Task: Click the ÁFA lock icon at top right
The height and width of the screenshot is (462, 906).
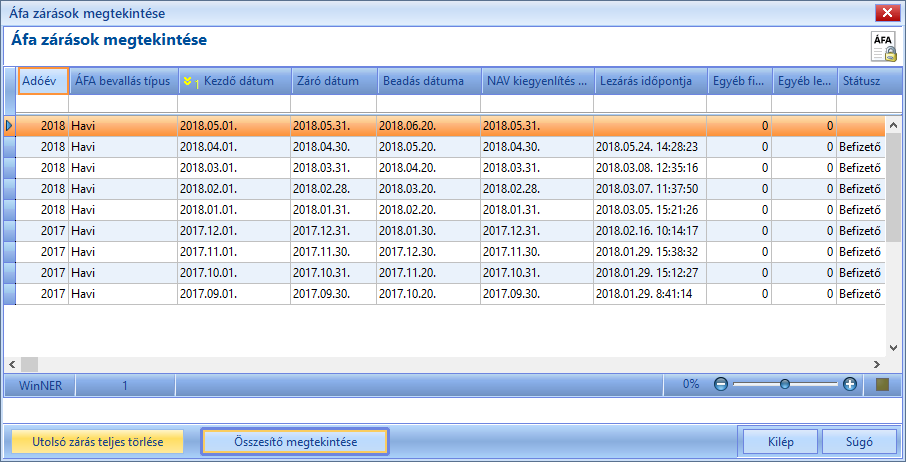Action: [x=884, y=47]
